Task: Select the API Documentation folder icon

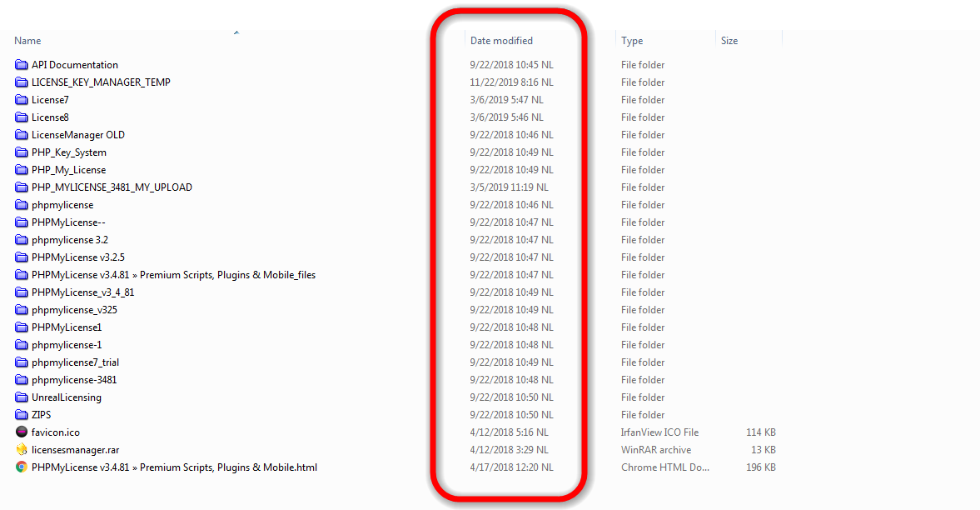Action: pos(22,64)
